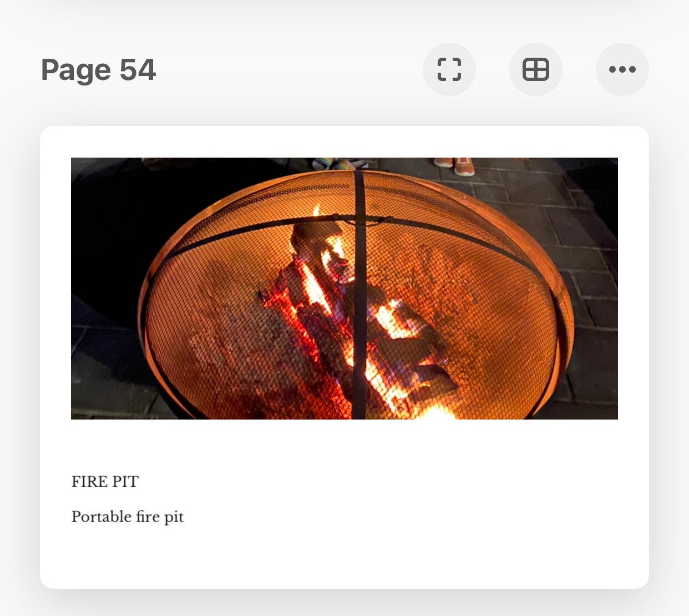Click the white margin above the photo

pos(344,142)
